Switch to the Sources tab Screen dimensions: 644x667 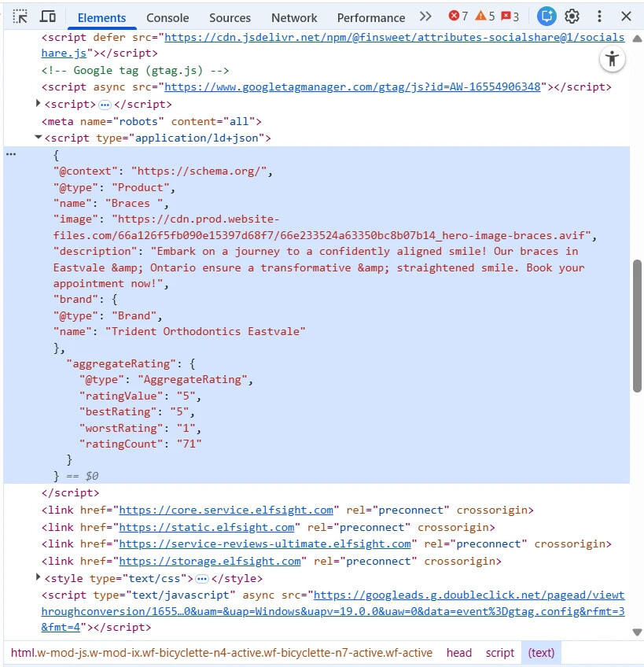pyautogui.click(x=230, y=18)
